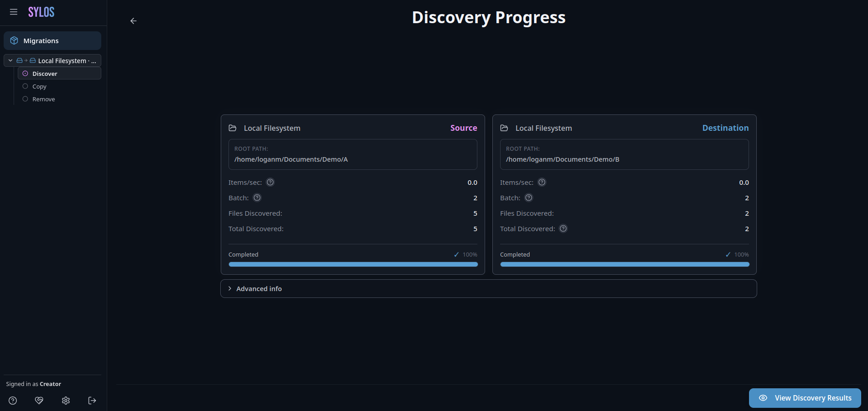The width and height of the screenshot is (868, 411).
Task: Show help for Destination Items/sec
Action: 542,182
